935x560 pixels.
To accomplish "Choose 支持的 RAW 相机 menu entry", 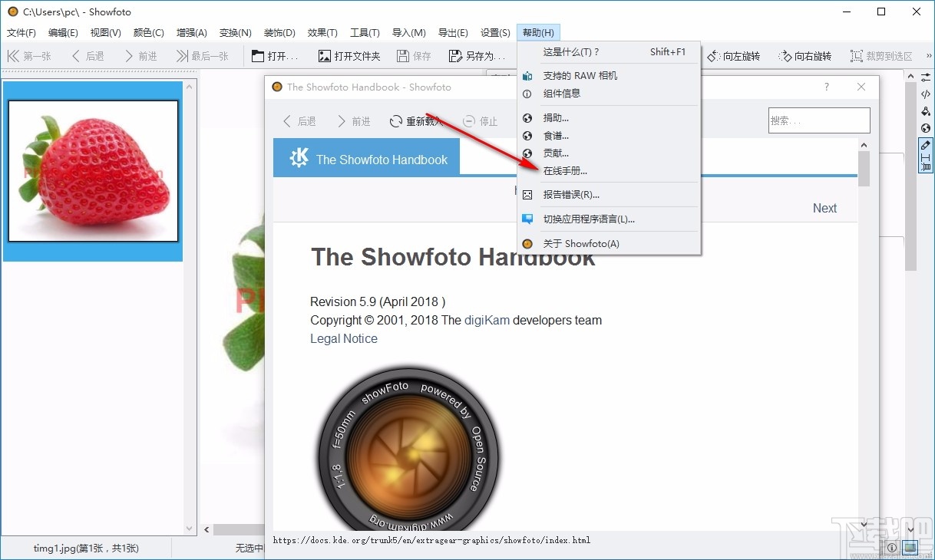I will 609,75.
